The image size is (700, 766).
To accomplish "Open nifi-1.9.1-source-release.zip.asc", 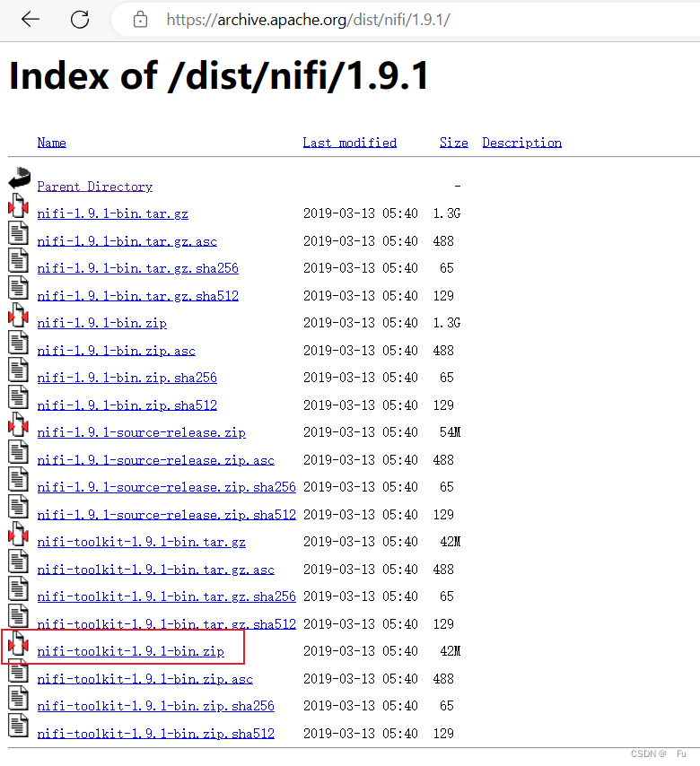I will coord(156,460).
